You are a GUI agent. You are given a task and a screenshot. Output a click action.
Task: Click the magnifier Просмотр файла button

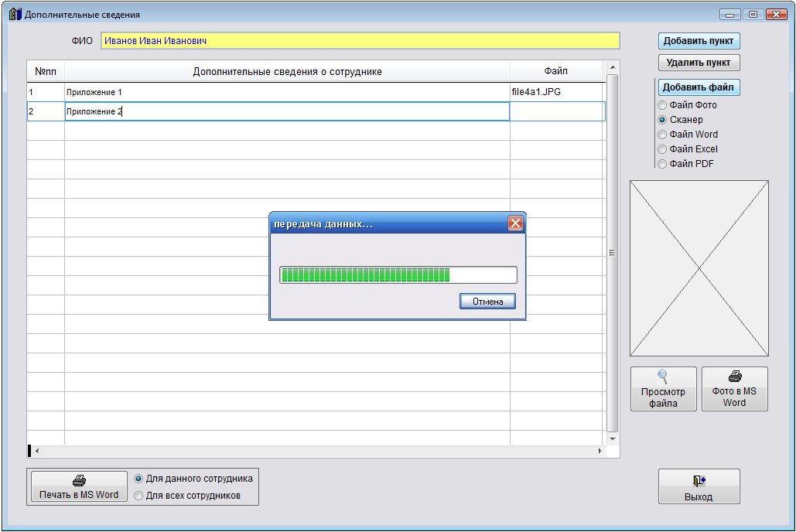click(663, 389)
